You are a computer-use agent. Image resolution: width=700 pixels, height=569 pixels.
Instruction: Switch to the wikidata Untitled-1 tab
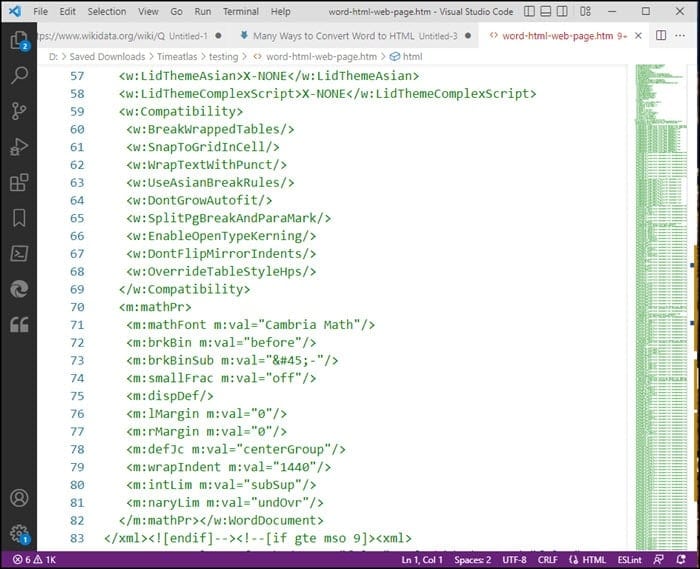point(129,36)
